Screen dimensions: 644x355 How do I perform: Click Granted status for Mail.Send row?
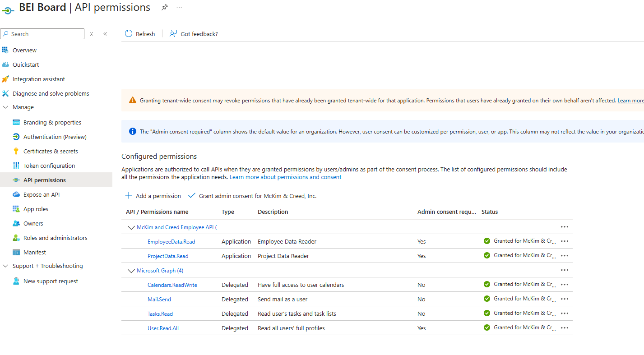coord(520,299)
